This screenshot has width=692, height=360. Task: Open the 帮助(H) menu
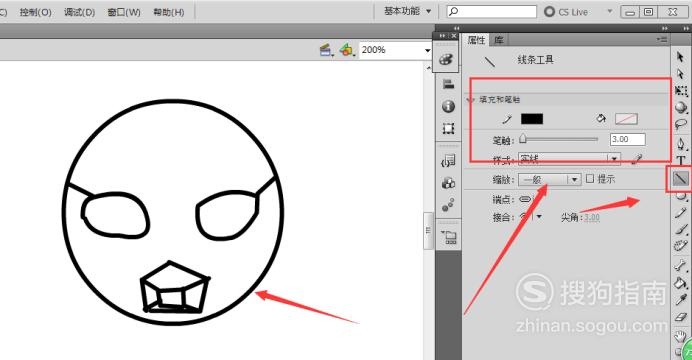(169, 12)
